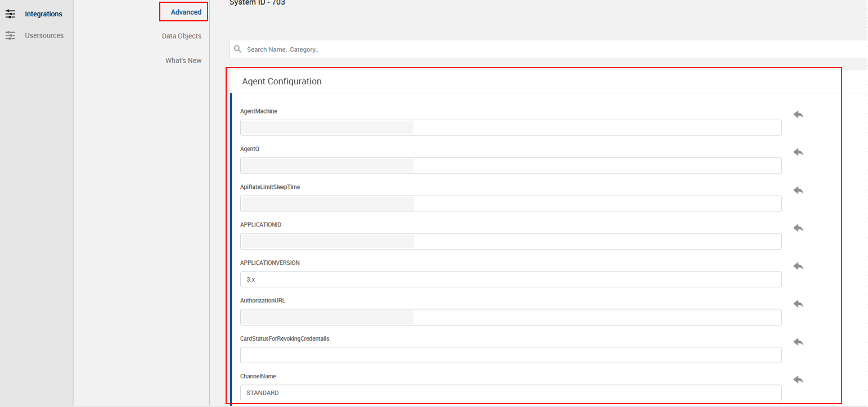The height and width of the screenshot is (407, 868).
Task: Click the Usersources sliders icon
Action: [x=10, y=35]
